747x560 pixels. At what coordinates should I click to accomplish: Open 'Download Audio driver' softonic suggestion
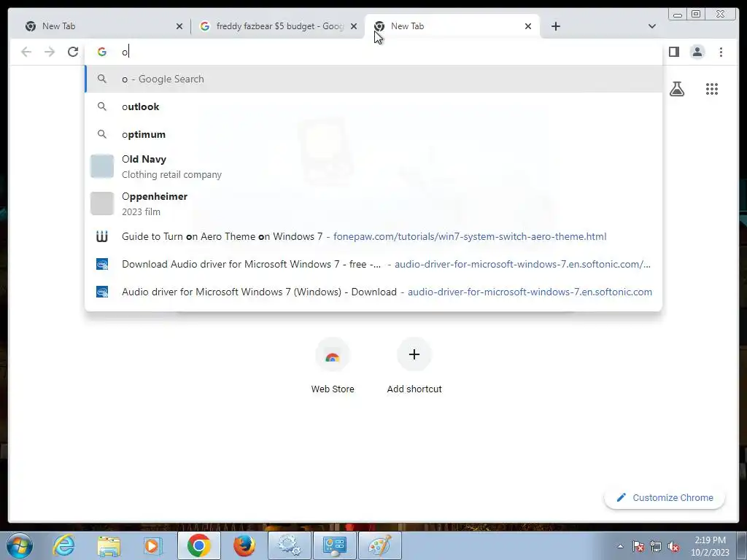(373, 264)
